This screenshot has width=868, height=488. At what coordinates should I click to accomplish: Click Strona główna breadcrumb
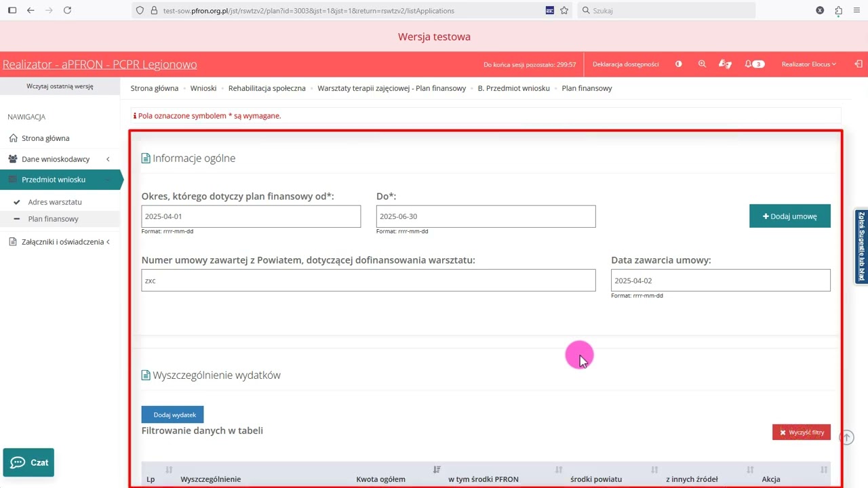click(x=154, y=88)
